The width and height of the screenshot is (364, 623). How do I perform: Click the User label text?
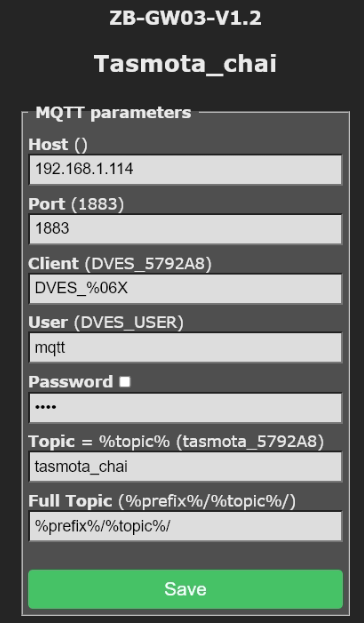tap(48, 323)
